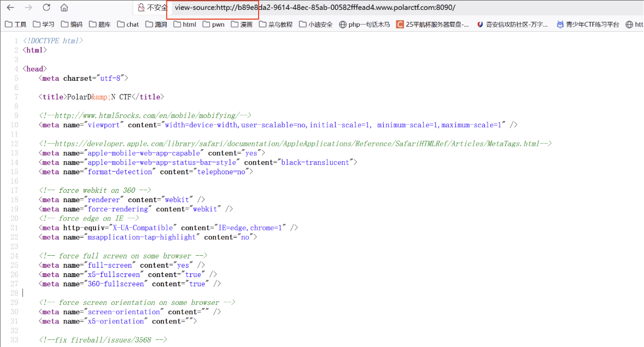Click the 'force webkit on 360' comment

95,190
